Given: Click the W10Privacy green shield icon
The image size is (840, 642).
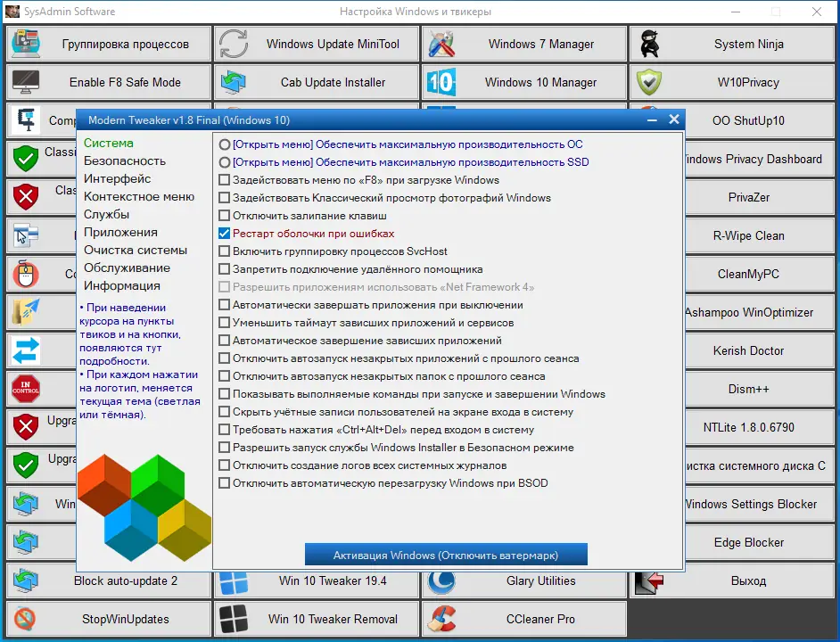Looking at the screenshot, I should pos(646,81).
